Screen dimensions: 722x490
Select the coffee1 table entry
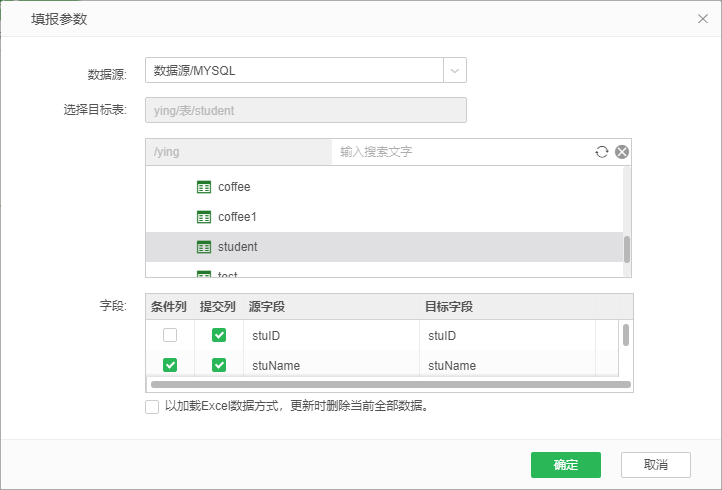238,217
